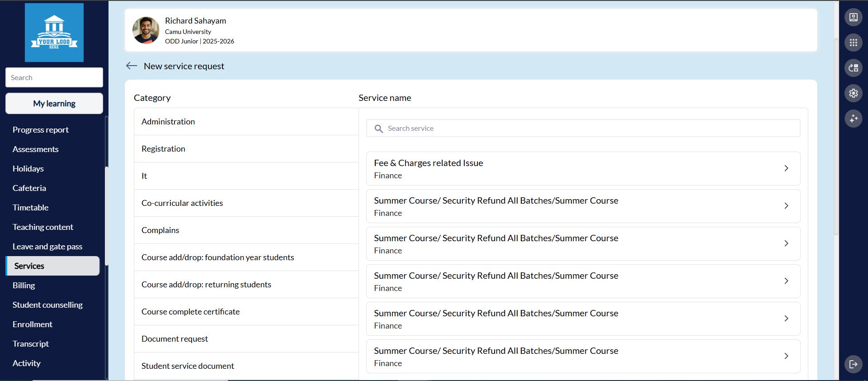
Task: Select the Administration category
Action: pyautogui.click(x=168, y=122)
